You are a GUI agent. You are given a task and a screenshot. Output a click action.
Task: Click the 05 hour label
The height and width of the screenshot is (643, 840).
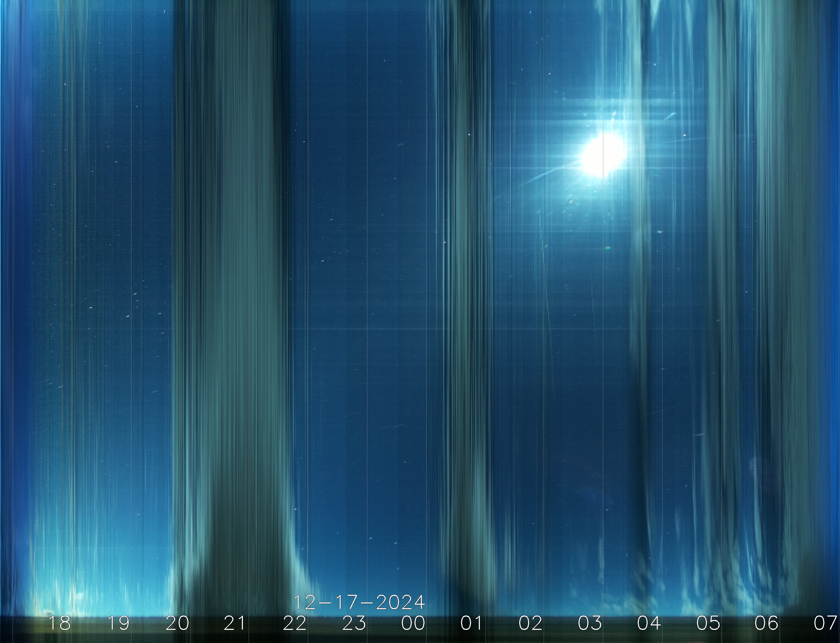coord(708,623)
